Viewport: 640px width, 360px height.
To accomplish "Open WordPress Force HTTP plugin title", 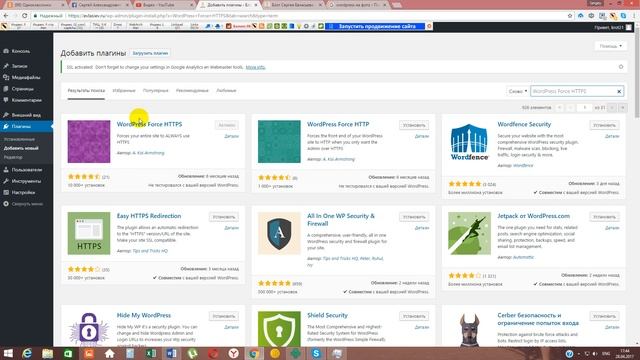I will coord(338,124).
